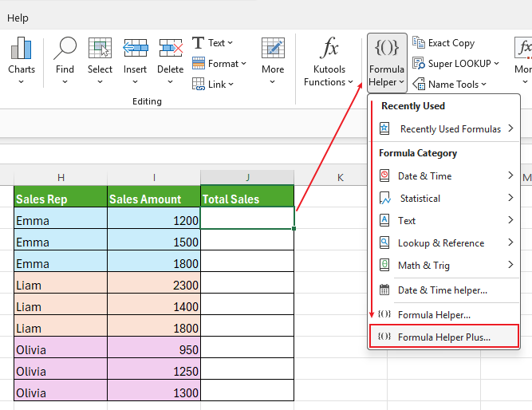Choose Formula Helper... menu entry
The height and width of the screenshot is (410, 532).
(444, 315)
